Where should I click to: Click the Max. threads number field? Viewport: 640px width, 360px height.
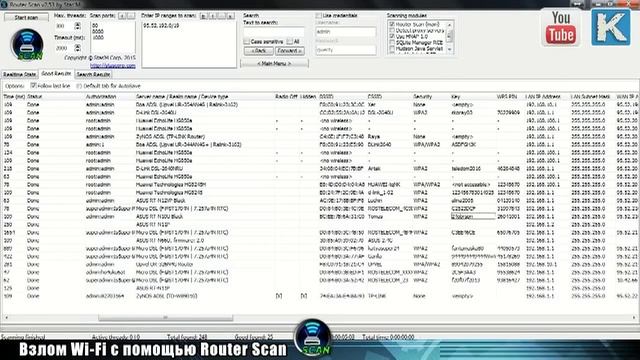tap(64, 26)
